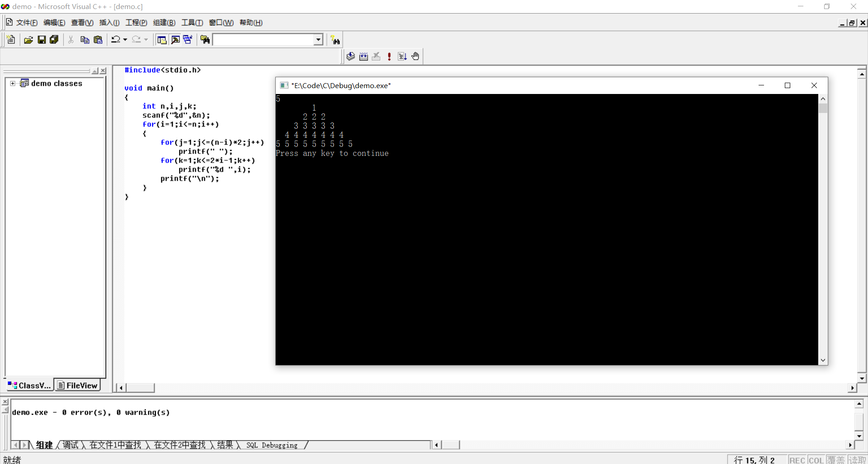Click the 0 error(s), 0 warning(s) output line
This screenshot has width=868, height=464.
point(91,412)
